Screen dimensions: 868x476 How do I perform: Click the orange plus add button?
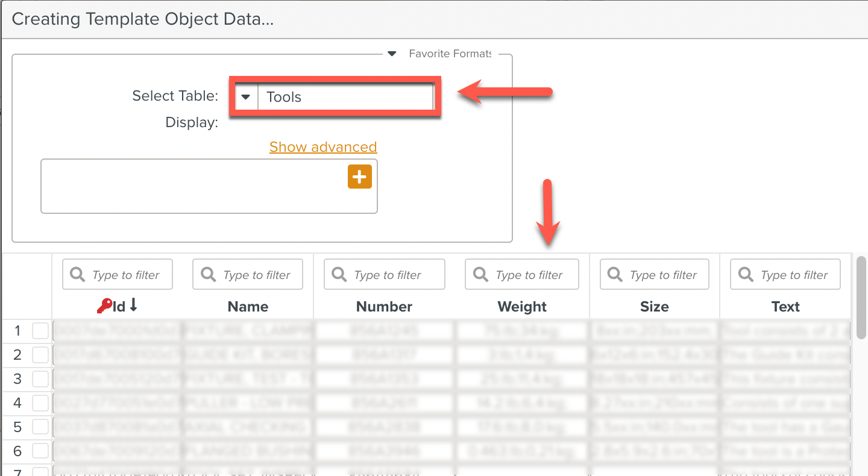pos(360,177)
